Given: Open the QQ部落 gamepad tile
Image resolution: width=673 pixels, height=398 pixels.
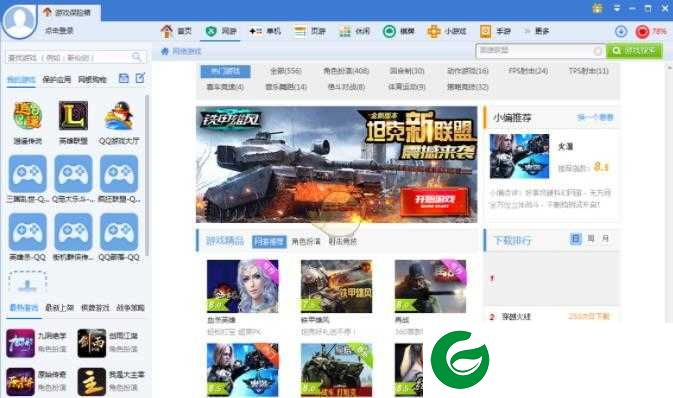Looking at the screenshot, I should click(119, 232).
